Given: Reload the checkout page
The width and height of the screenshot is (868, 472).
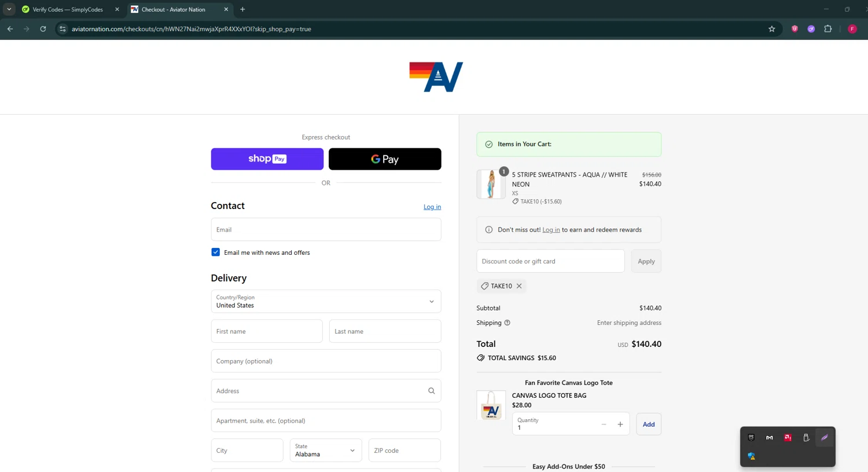Looking at the screenshot, I should [x=43, y=29].
